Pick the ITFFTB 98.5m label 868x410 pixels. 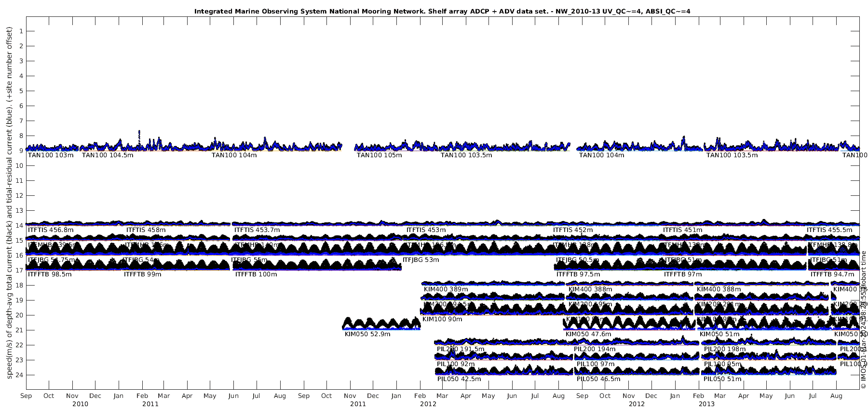tap(50, 274)
